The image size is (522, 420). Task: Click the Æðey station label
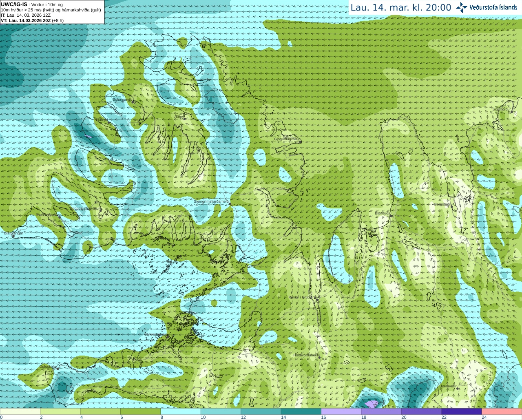pyautogui.click(x=179, y=117)
